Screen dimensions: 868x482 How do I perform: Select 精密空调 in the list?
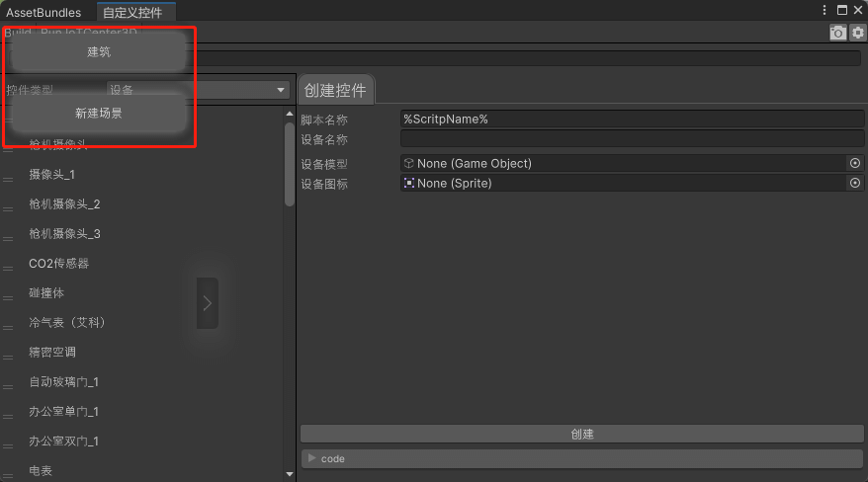pyautogui.click(x=52, y=352)
